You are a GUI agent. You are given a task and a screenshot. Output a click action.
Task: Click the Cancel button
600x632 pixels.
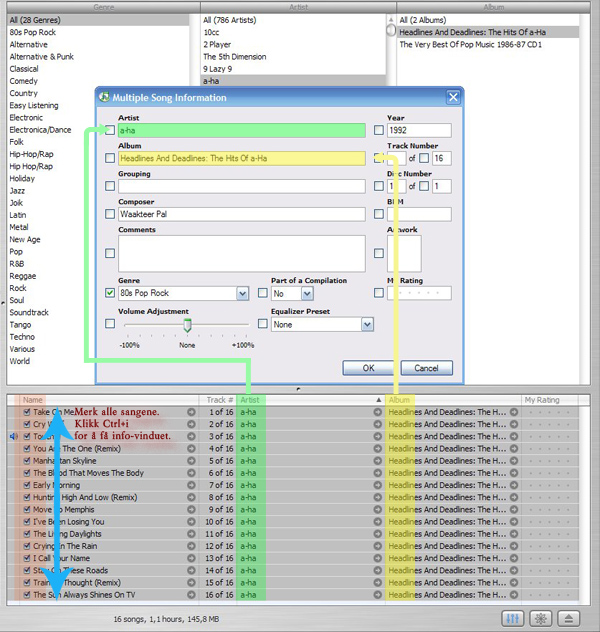click(426, 368)
